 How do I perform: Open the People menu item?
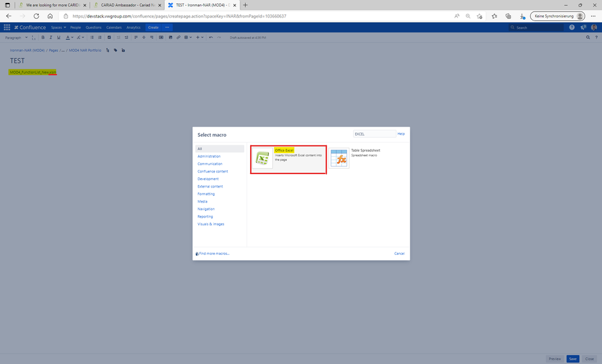pos(76,27)
